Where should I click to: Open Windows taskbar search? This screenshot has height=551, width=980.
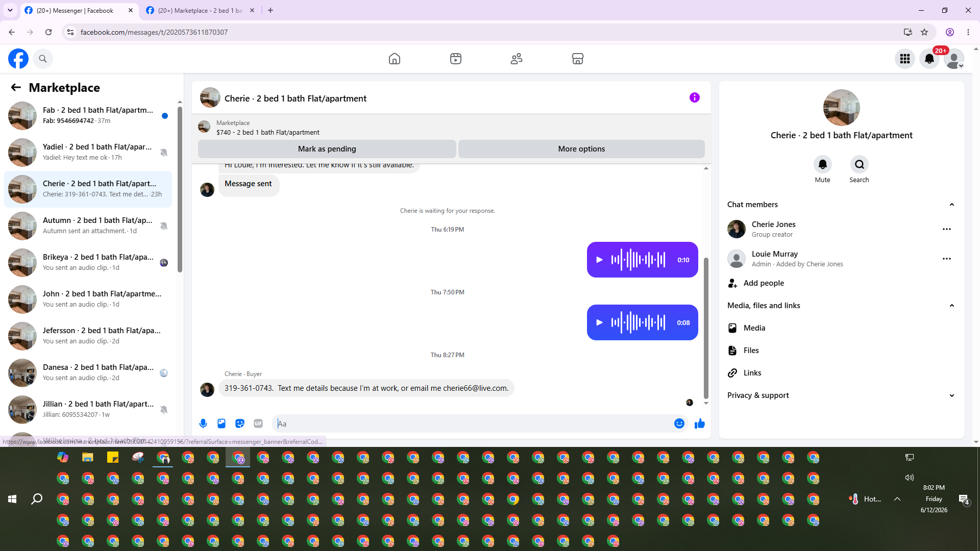37,499
